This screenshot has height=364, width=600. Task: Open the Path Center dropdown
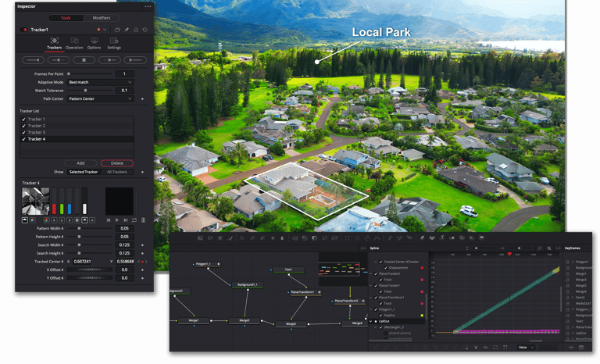[x=100, y=98]
